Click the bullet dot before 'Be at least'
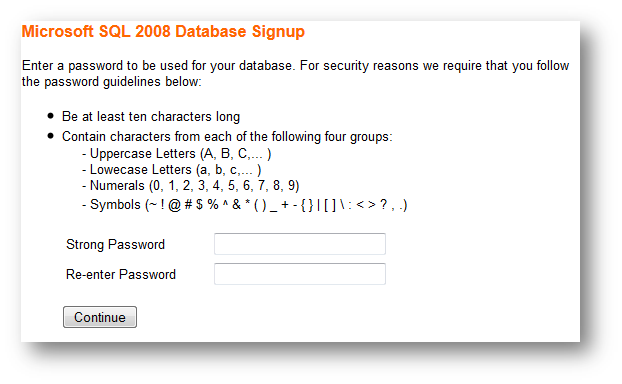This screenshot has width=622, height=384. (x=50, y=116)
